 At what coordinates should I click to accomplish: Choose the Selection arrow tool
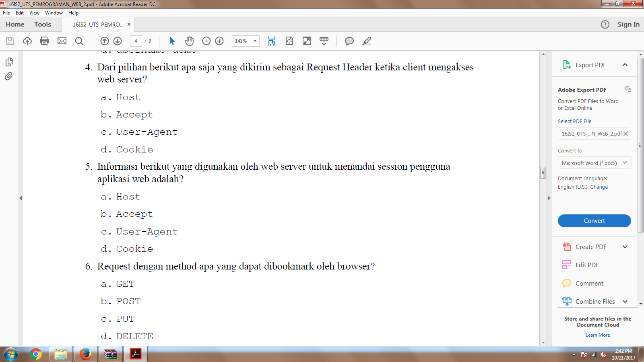[x=172, y=41]
